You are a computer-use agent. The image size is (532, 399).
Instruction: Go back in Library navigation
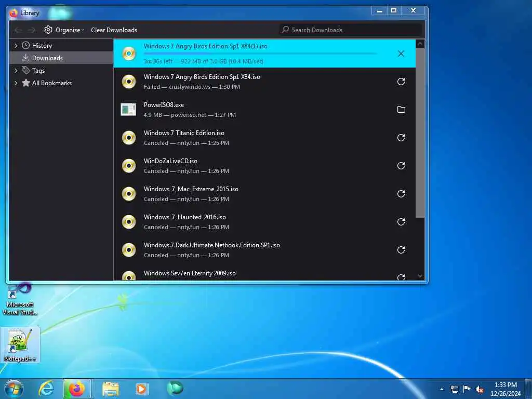tap(18, 30)
